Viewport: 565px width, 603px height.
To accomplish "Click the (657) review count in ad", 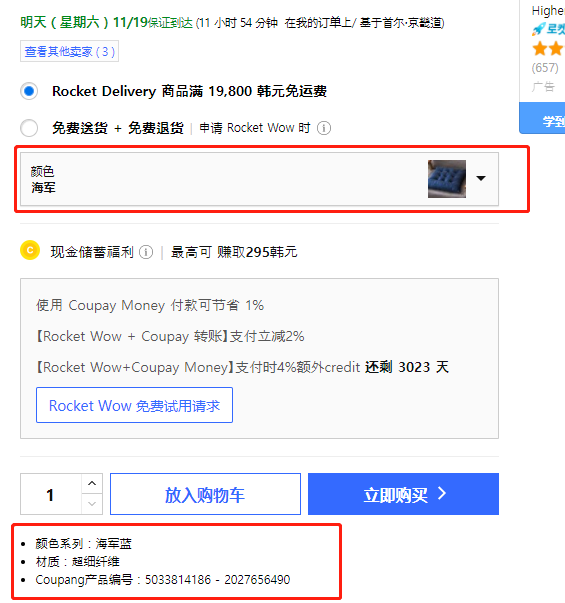I will coord(545,68).
